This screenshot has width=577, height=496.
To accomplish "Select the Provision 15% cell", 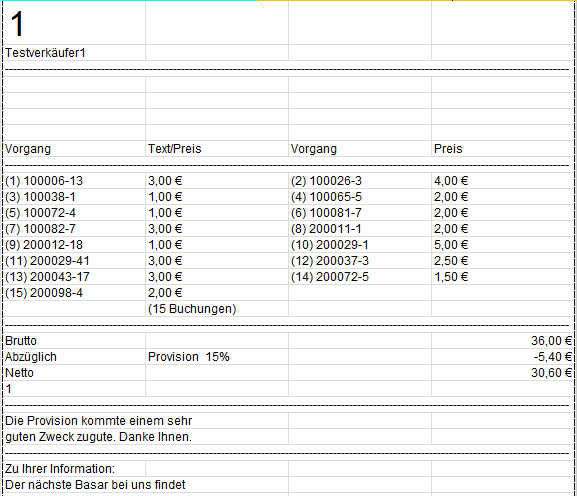I will pyautogui.click(x=217, y=357).
